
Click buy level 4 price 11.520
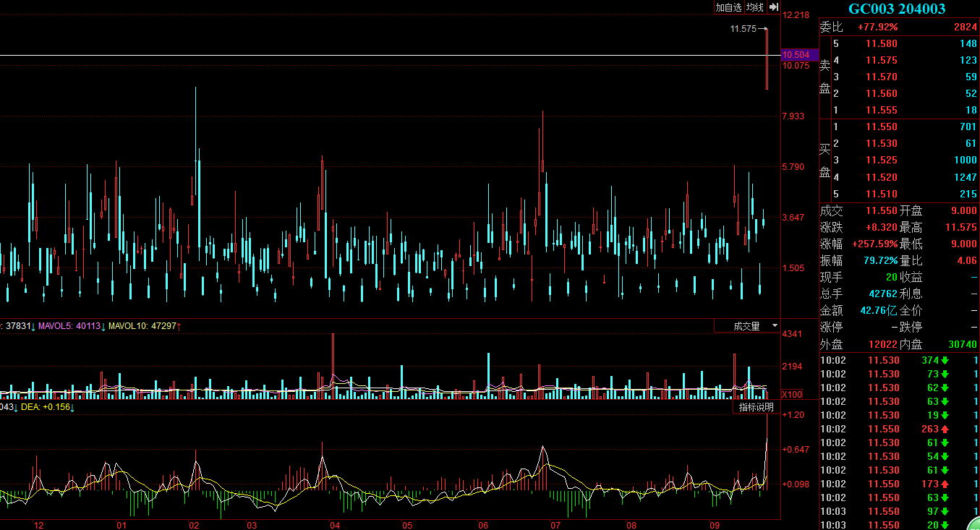[x=882, y=177]
